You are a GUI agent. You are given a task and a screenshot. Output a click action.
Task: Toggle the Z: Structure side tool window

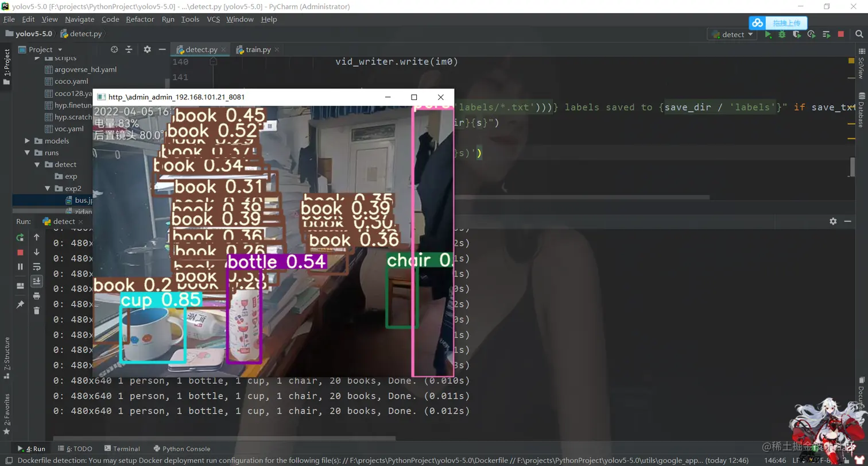[6, 357]
